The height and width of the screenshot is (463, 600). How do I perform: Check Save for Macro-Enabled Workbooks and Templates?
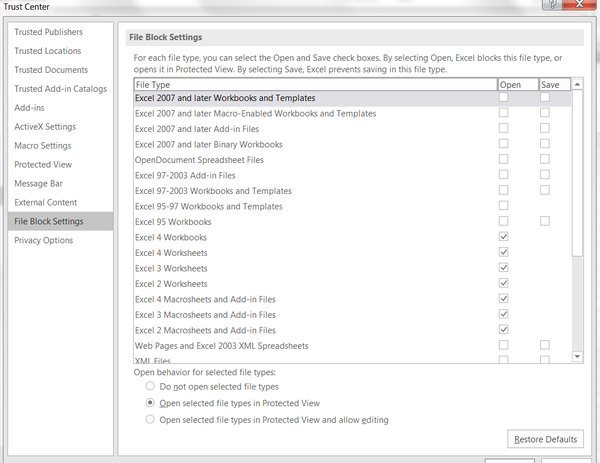(545, 112)
